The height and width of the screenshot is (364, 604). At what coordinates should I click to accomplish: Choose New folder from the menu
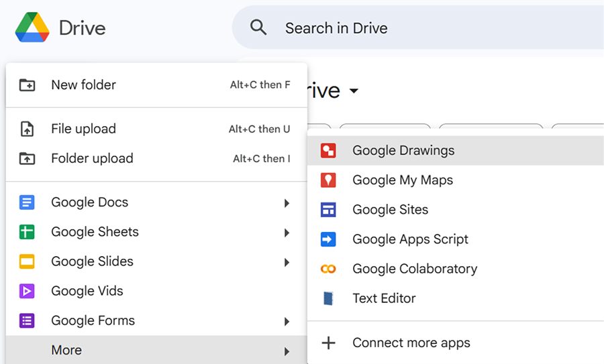[x=84, y=85]
